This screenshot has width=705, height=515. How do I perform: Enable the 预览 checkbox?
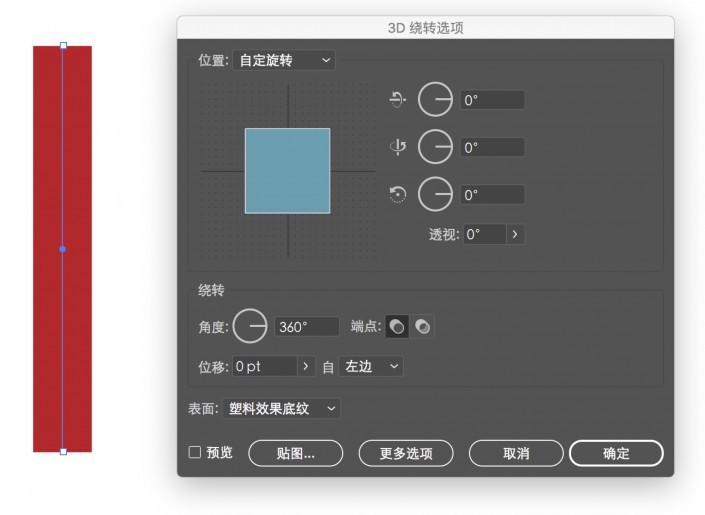click(x=195, y=452)
